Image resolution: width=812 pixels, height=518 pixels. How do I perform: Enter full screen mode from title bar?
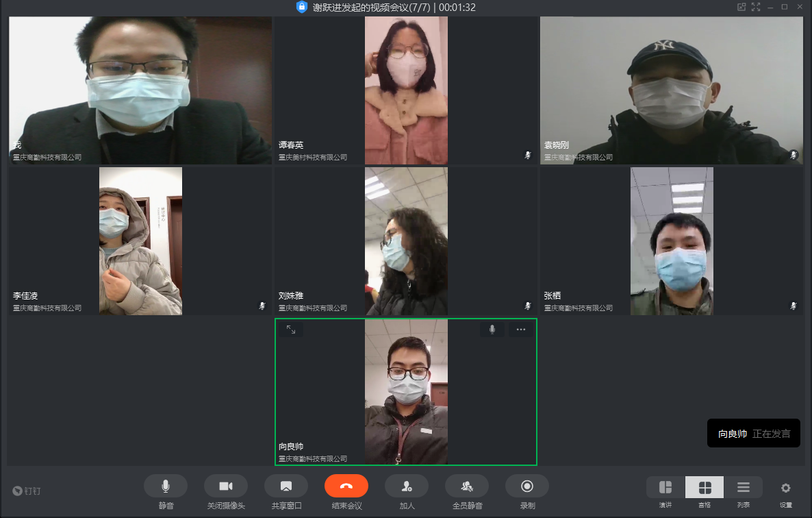756,7
